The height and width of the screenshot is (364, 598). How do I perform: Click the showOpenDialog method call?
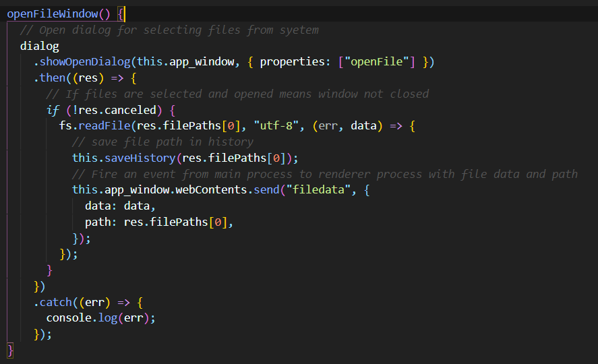click(85, 62)
